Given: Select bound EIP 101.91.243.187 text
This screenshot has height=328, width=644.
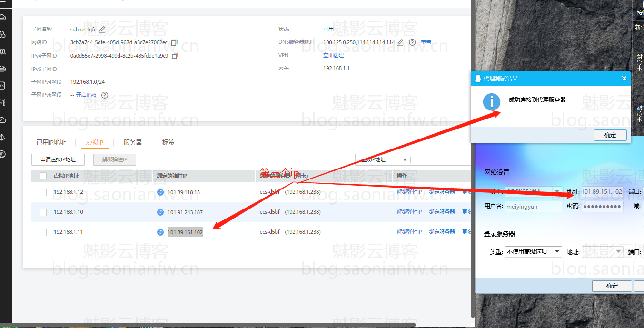Looking at the screenshot, I should point(185,212).
